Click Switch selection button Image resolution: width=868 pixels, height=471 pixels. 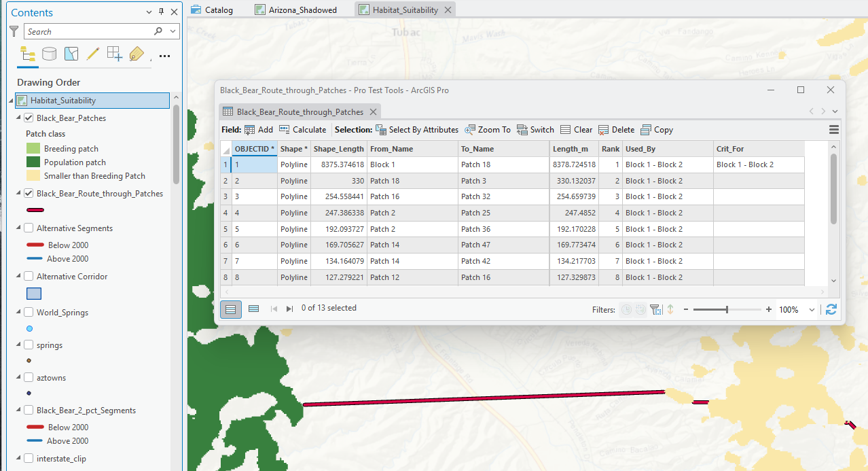coord(535,130)
